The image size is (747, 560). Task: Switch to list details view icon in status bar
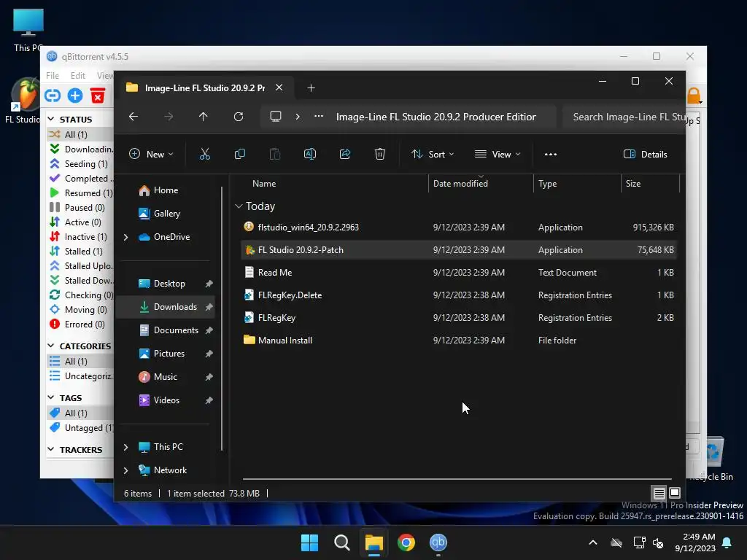pyautogui.click(x=659, y=493)
